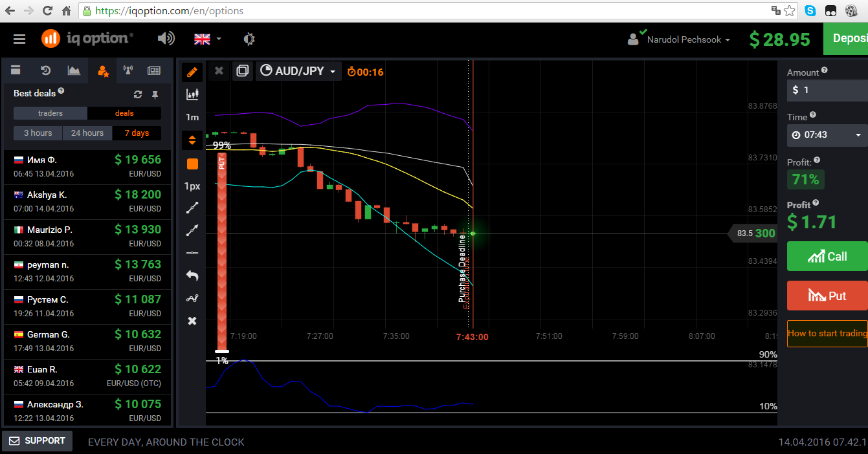Refresh the Best deals list

coord(138,94)
